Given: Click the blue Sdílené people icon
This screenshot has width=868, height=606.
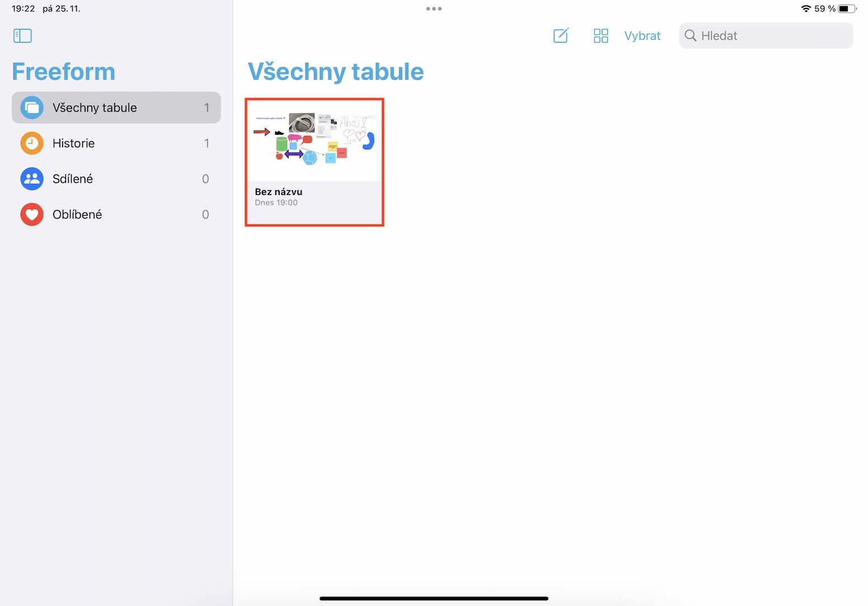Looking at the screenshot, I should tap(32, 179).
